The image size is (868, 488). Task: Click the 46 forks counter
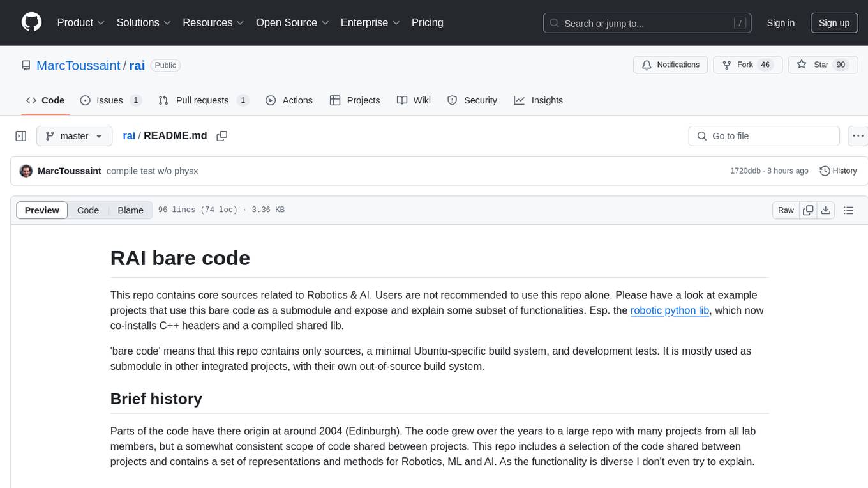765,65
